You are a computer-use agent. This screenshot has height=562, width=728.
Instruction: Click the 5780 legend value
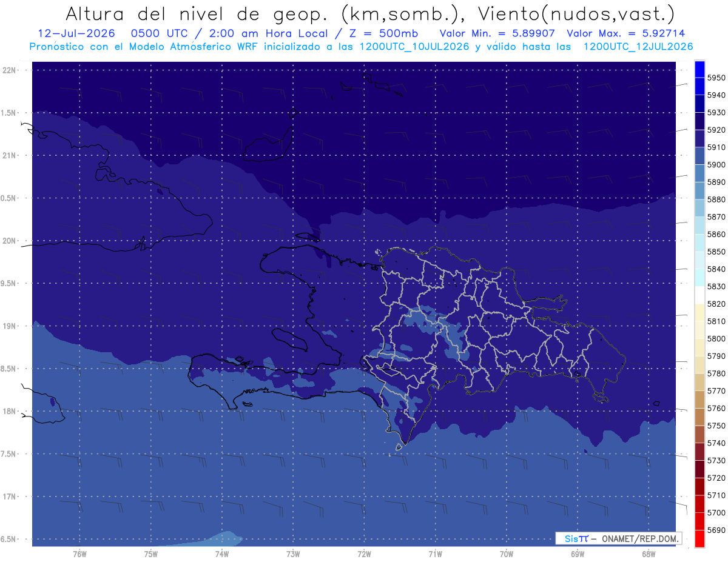click(716, 373)
